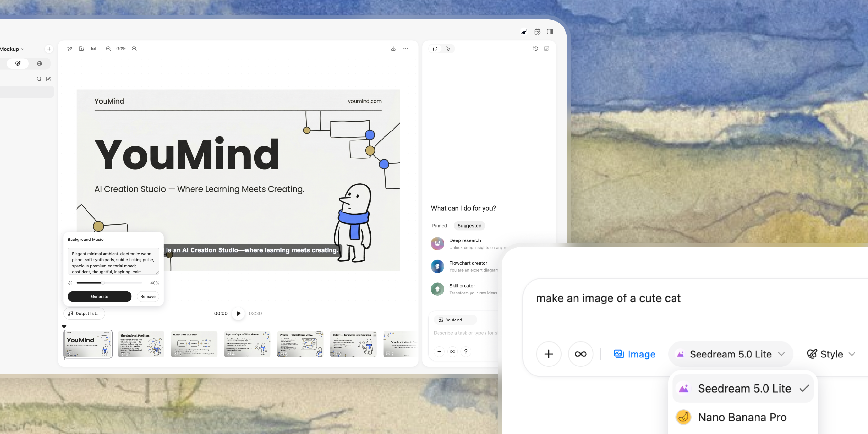Start a new chat with compose icon
This screenshot has height=434, width=868.
click(x=547, y=49)
